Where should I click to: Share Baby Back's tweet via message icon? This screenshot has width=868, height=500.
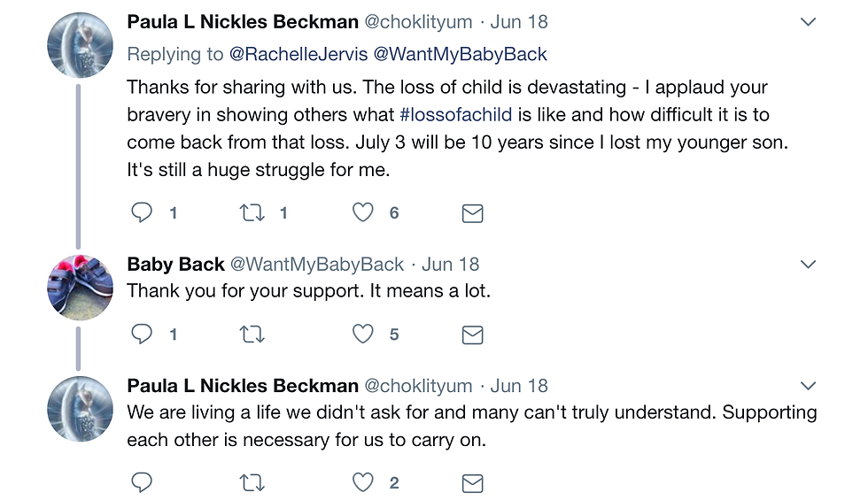[x=473, y=335]
